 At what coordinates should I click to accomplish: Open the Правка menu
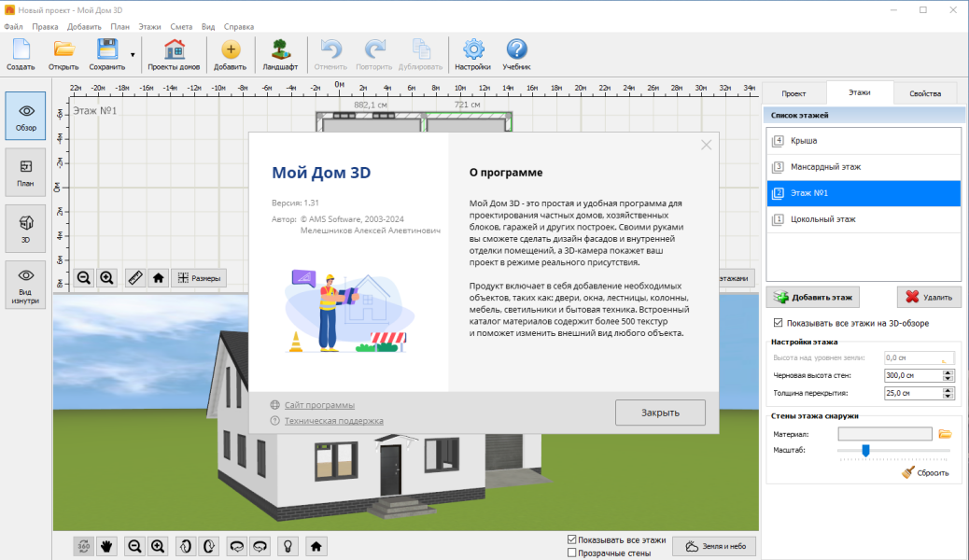pos(45,26)
